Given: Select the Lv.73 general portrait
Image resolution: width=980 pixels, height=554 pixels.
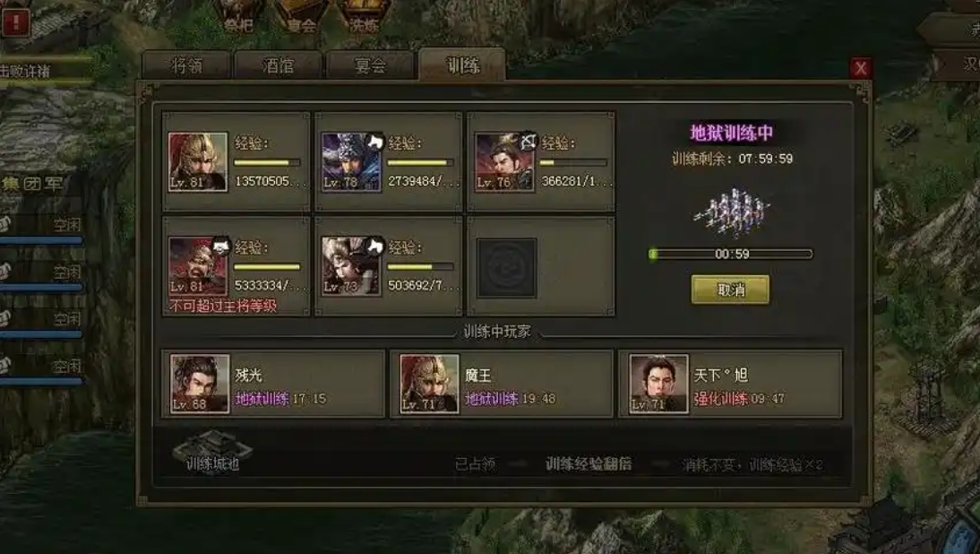Looking at the screenshot, I should pyautogui.click(x=351, y=266).
